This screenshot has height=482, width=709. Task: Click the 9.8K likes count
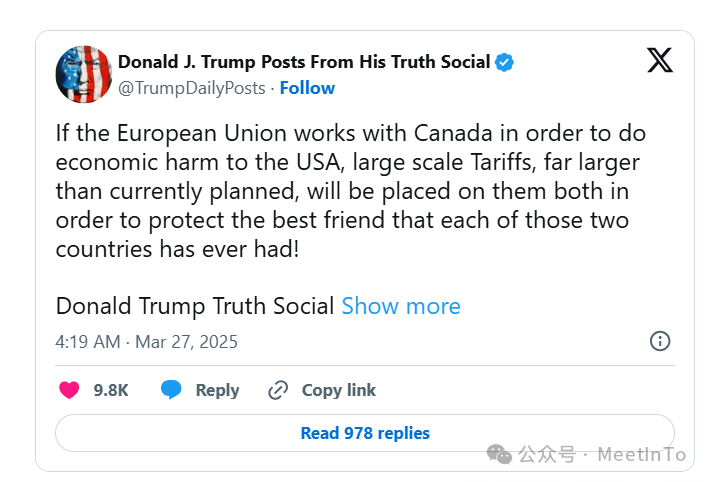point(111,390)
